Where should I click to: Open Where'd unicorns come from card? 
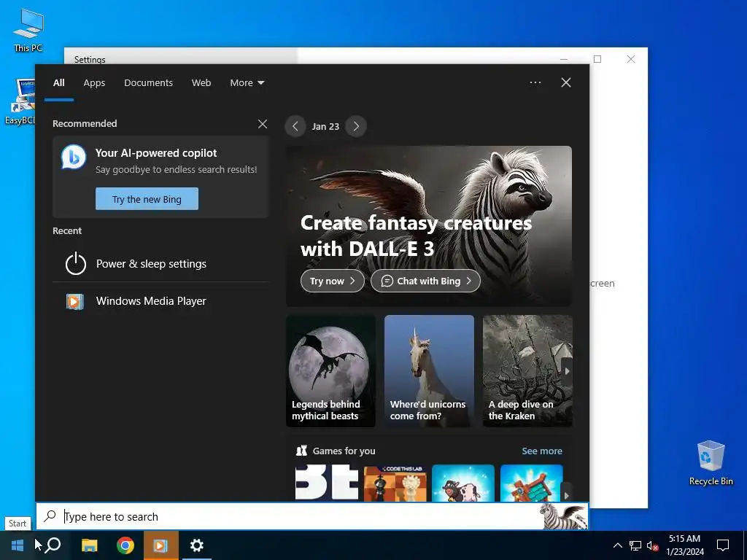[429, 371]
